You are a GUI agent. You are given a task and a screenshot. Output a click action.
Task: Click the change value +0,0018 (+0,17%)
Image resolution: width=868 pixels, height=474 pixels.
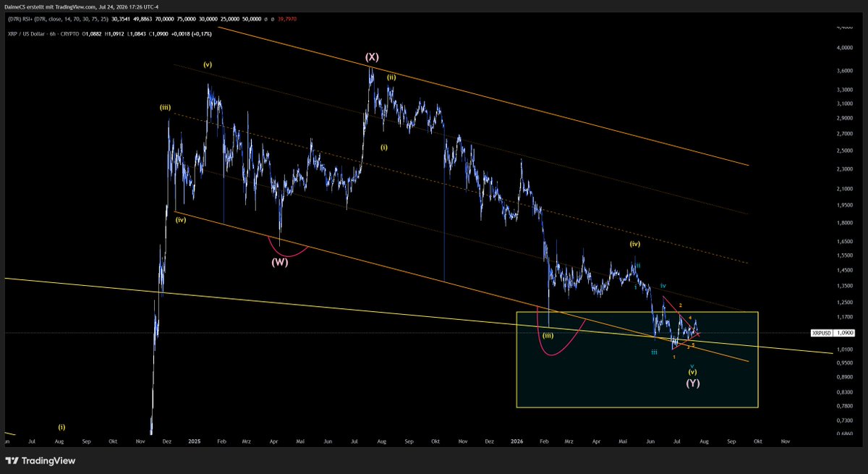point(191,34)
